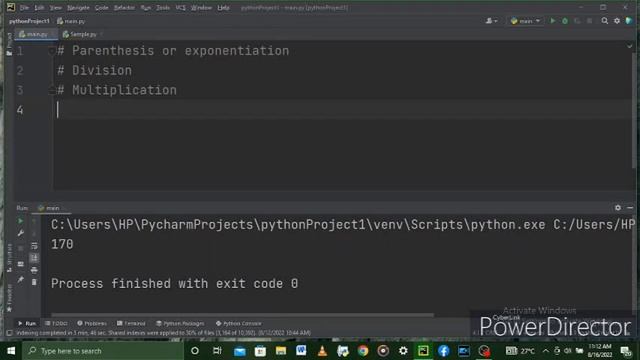Open the Edit menu
Viewport: 640px width, 360px height.
coord(39,7)
